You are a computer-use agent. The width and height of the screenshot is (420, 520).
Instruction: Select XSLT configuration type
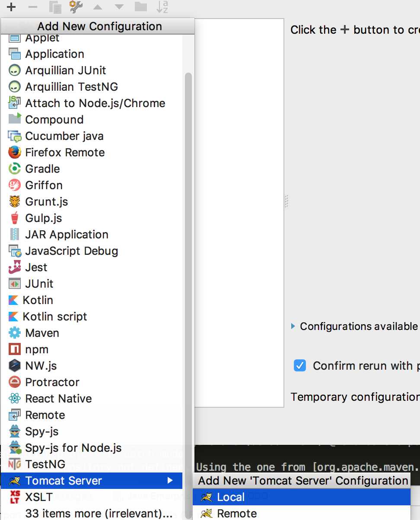tap(92, 497)
